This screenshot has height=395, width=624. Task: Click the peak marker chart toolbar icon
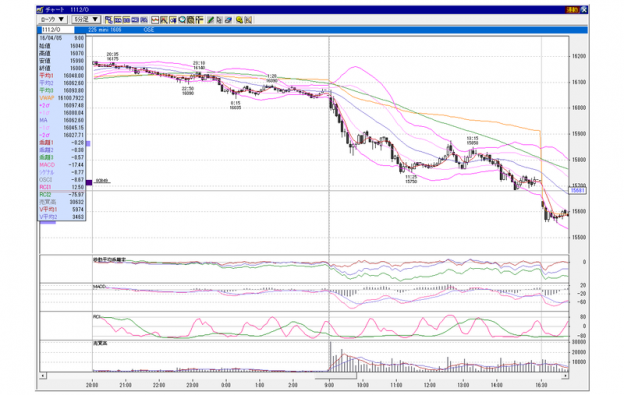164,20
